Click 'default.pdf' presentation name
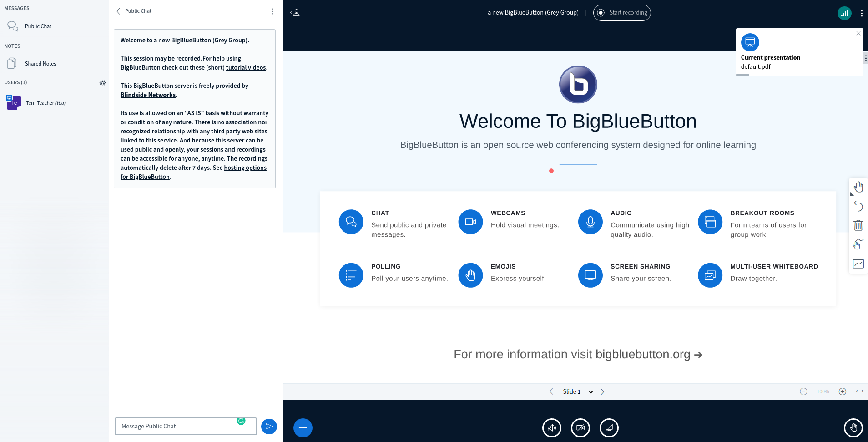Screen dimensions: 868x442 coord(756,66)
